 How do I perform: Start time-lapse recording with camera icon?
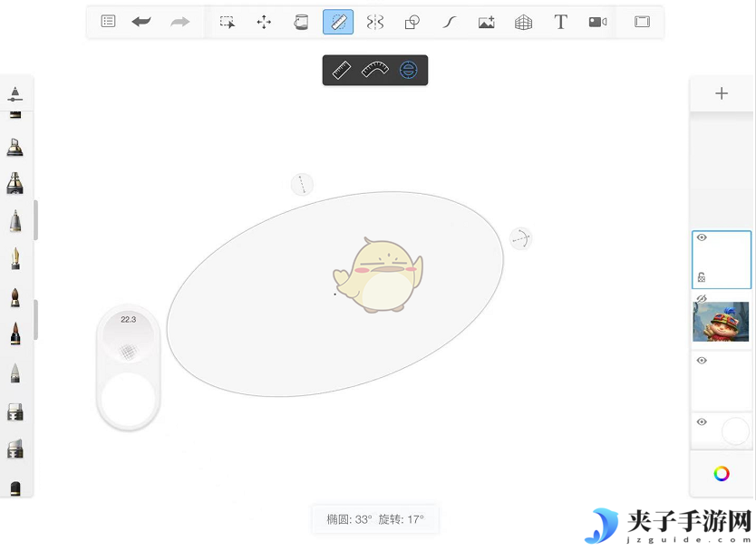[597, 22]
